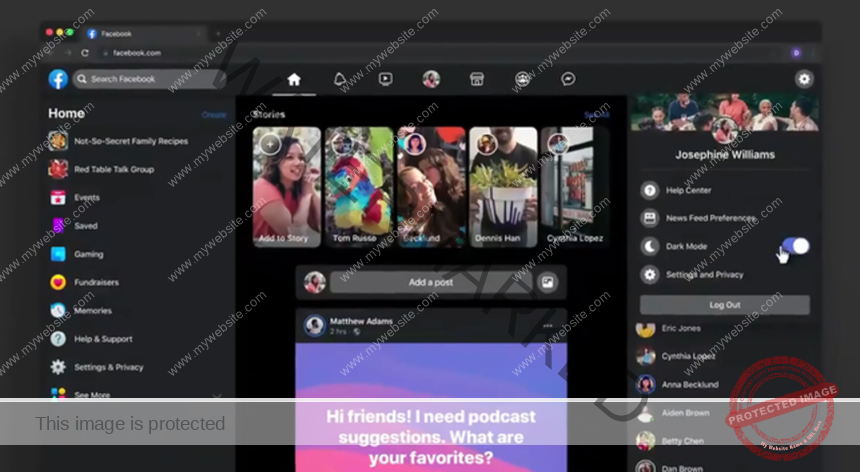Click the settings gear at top right

[x=804, y=79]
